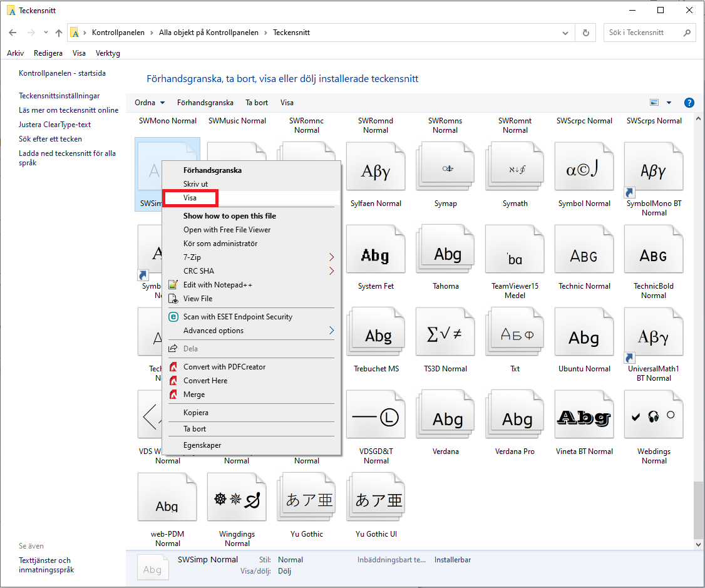Click the refresh button in address bar
Viewport: 705px width, 588px height.
tap(585, 33)
